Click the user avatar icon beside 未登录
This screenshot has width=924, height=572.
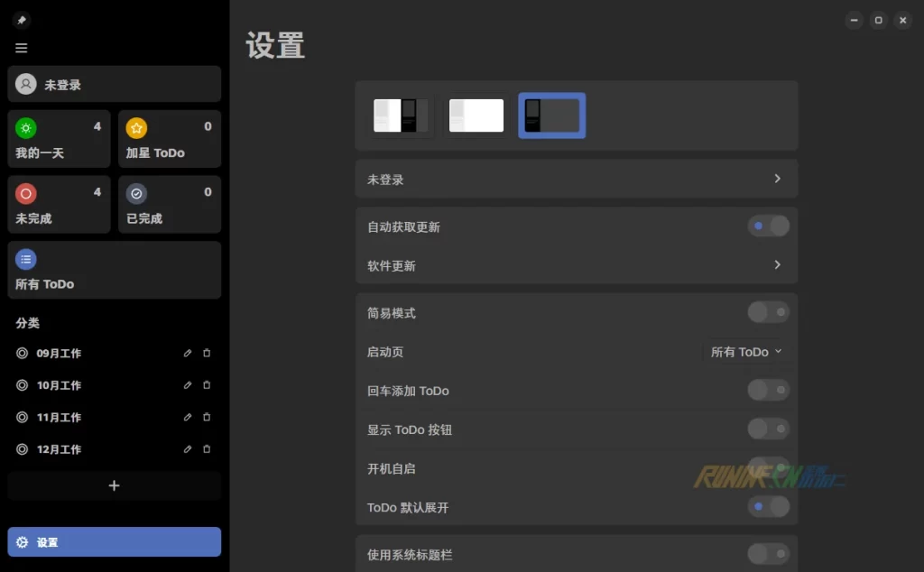point(26,84)
